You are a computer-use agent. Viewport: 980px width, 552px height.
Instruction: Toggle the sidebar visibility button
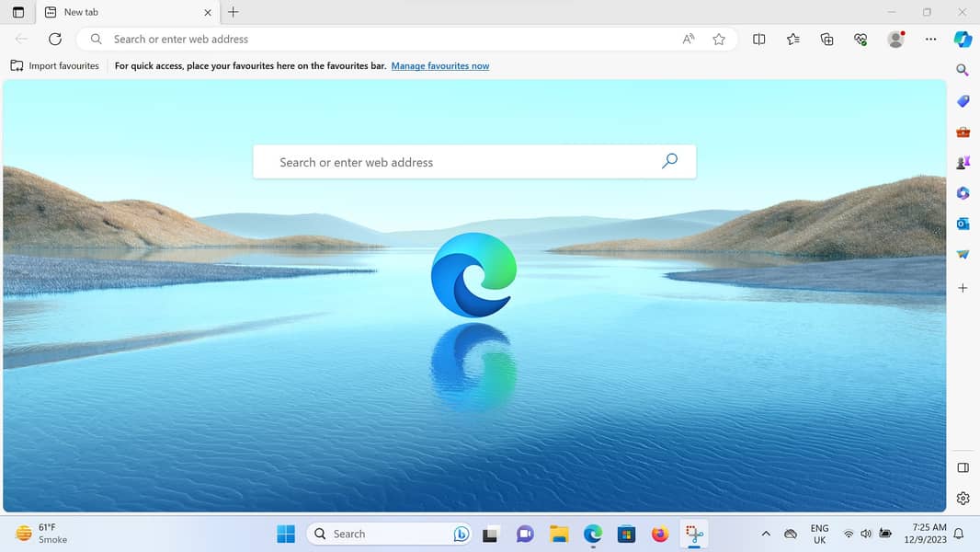coord(963,467)
